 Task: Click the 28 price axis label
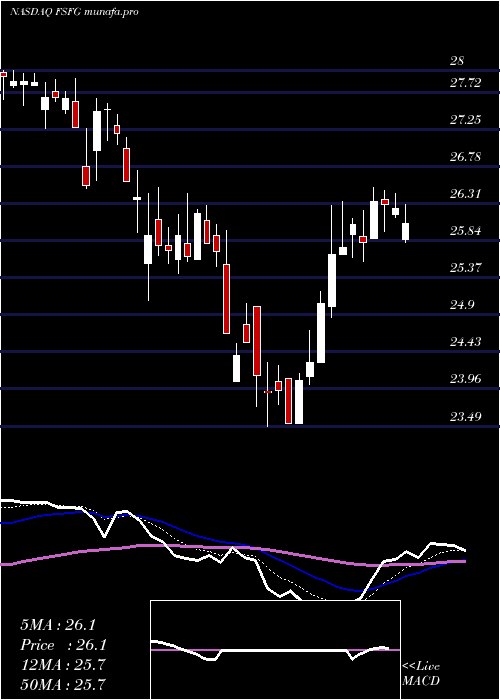point(457,61)
